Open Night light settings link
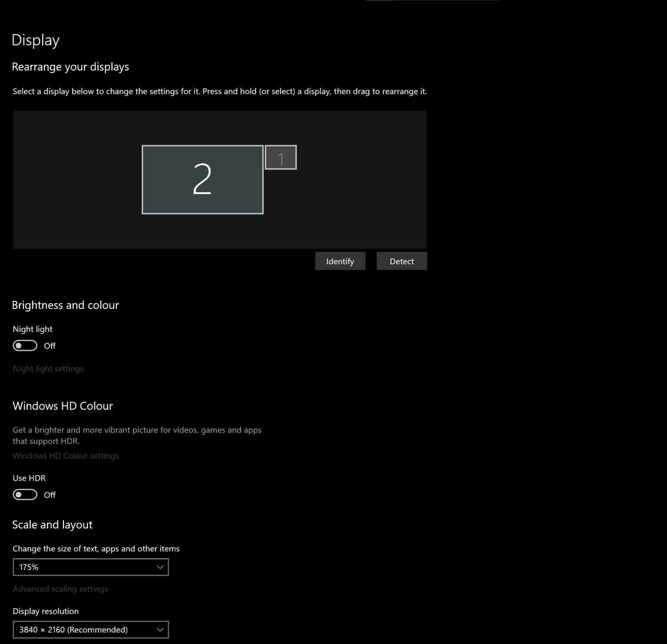The height and width of the screenshot is (644, 667). point(48,369)
